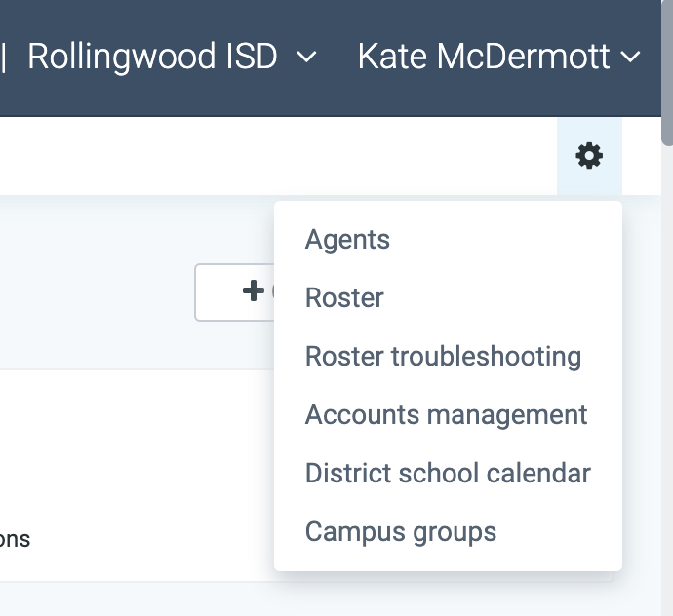This screenshot has width=673, height=616.
Task: Go to Accounts management
Action: (448, 414)
